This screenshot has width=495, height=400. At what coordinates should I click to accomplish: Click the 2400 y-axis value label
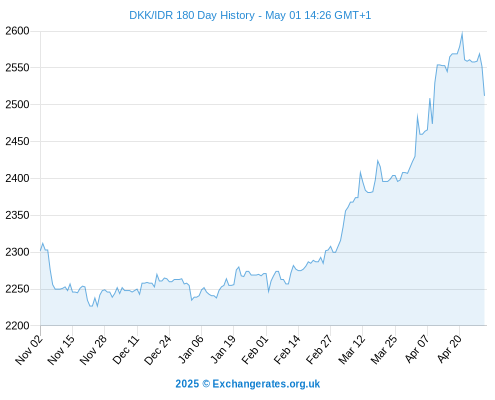pyautogui.click(x=17, y=178)
